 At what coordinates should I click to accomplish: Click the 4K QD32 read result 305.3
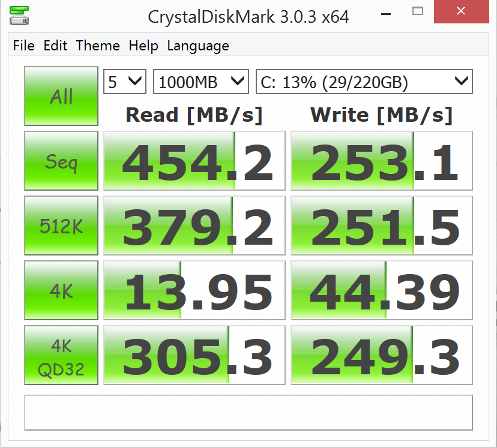coord(194,355)
